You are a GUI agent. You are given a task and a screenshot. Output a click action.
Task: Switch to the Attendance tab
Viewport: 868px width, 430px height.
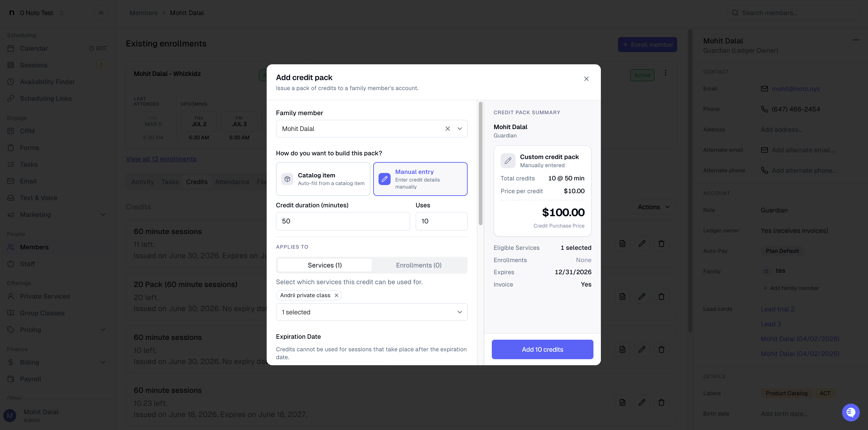tap(232, 182)
